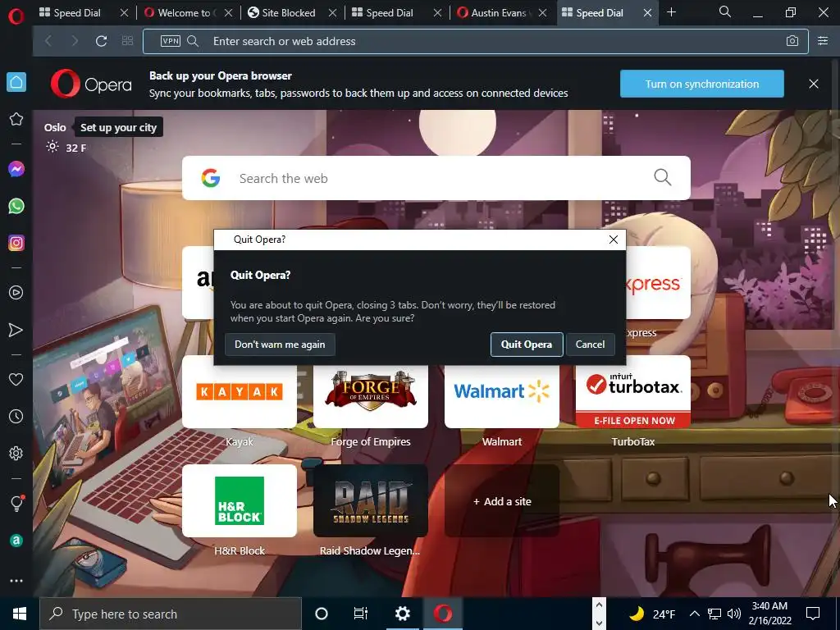Open the 24°F weather widget

click(651, 614)
